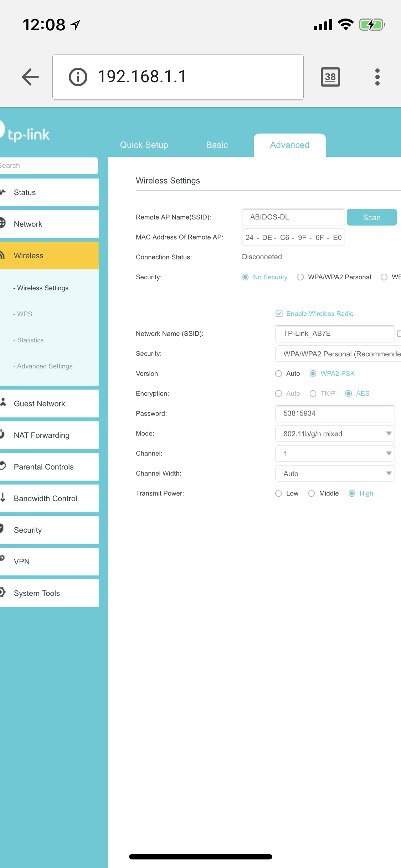Choose Auto for WPA version

279,373
